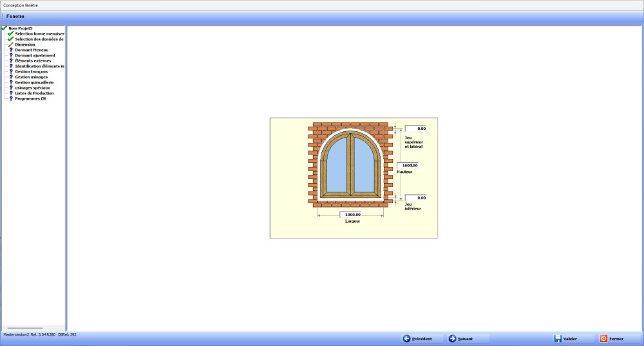Click the checkmark icon of Selection forme menuiser

coord(11,33)
